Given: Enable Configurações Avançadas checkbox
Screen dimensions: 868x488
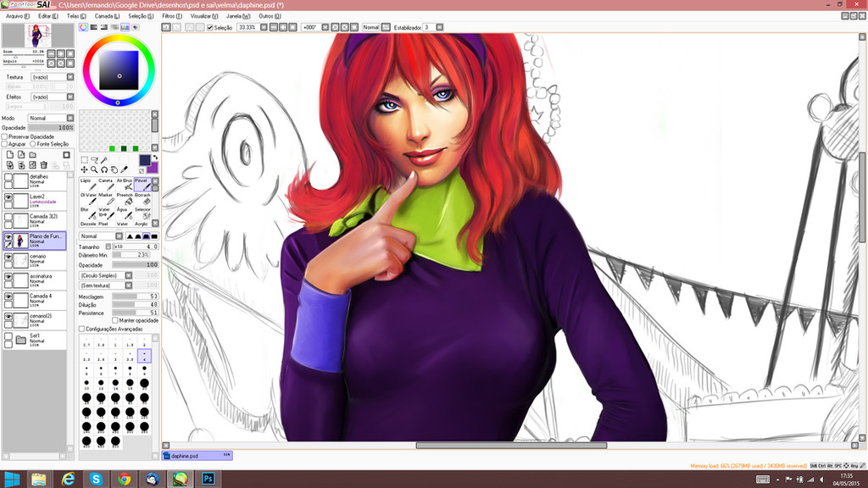Looking at the screenshot, I should point(82,329).
